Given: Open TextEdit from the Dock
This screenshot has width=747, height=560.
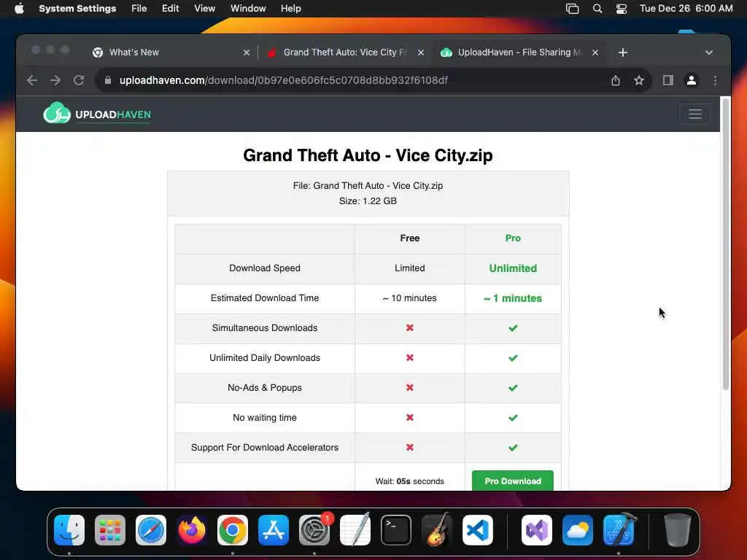Looking at the screenshot, I should coord(355,530).
